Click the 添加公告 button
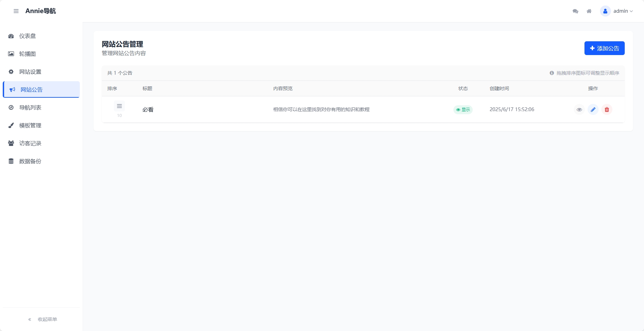Screen dimensions: 644x331 click(x=604, y=48)
